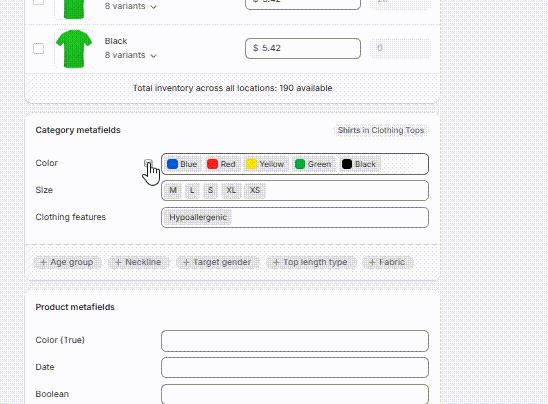
Task: Expand the Black row's 8 variants chevron
Action: pos(153,56)
